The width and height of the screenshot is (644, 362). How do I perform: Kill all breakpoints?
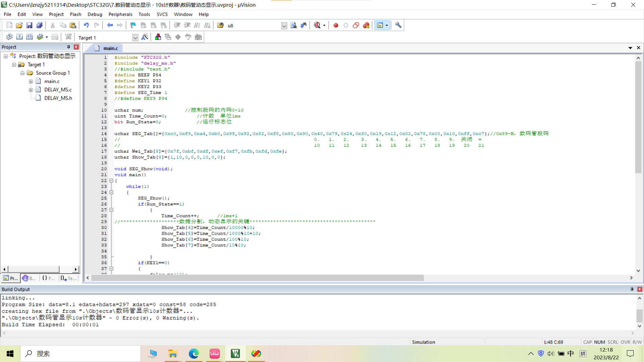pos(366,25)
